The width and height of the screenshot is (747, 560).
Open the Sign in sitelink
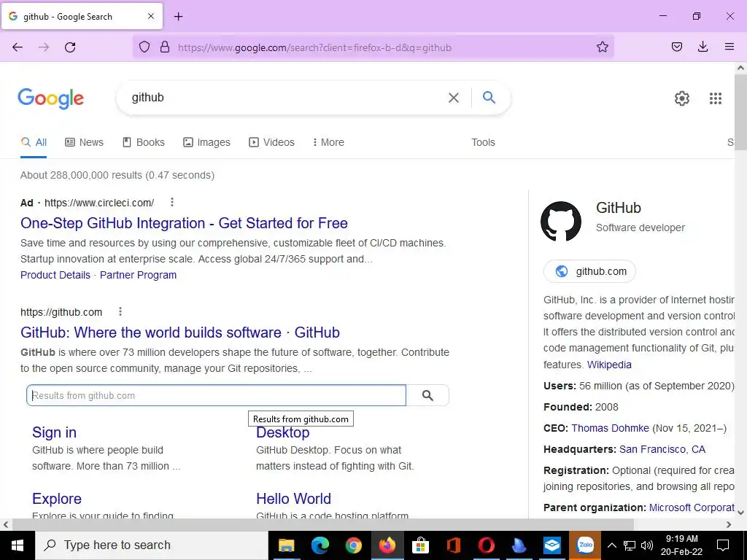pyautogui.click(x=54, y=432)
